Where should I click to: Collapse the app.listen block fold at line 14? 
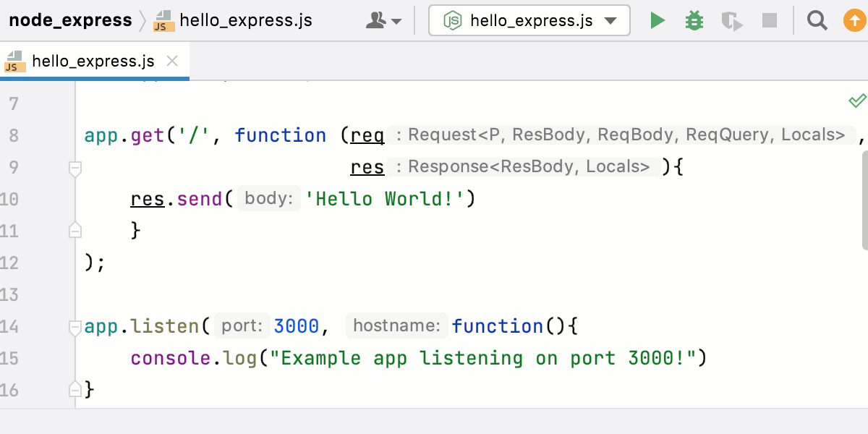pos(75,325)
